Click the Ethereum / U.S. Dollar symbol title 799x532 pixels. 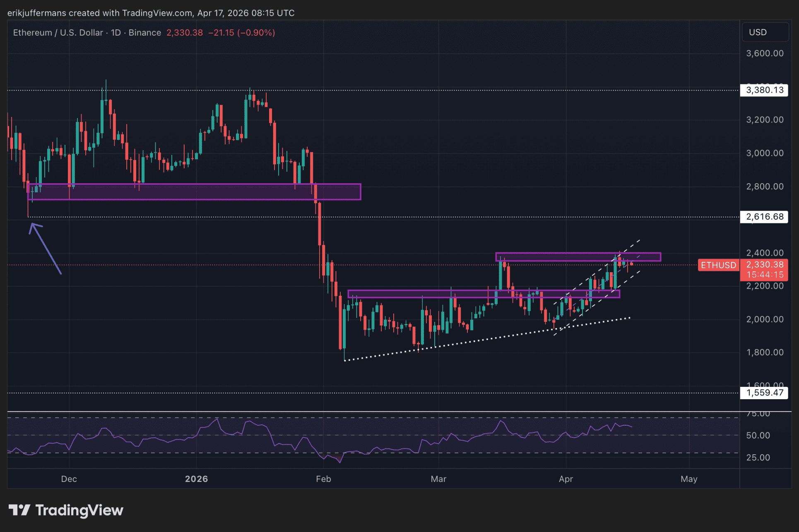click(x=58, y=33)
